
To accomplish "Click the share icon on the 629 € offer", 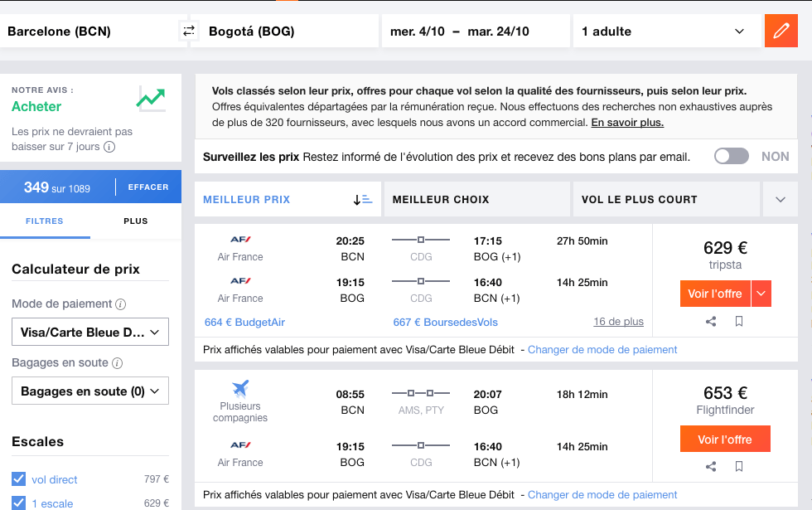I will [710, 322].
